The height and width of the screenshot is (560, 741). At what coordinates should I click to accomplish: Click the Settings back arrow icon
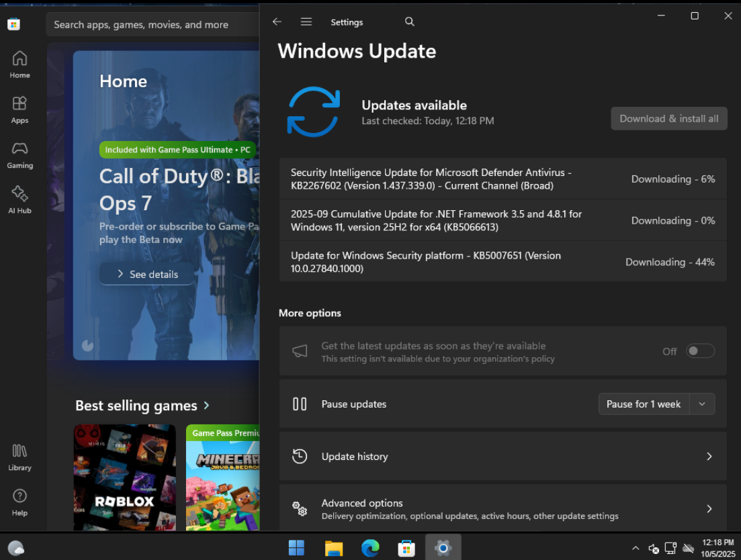[277, 21]
